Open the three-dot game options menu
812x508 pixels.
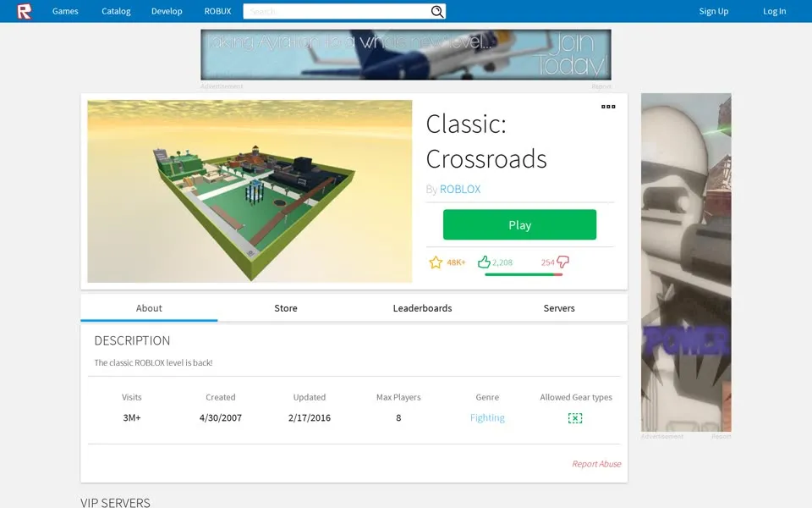point(608,107)
